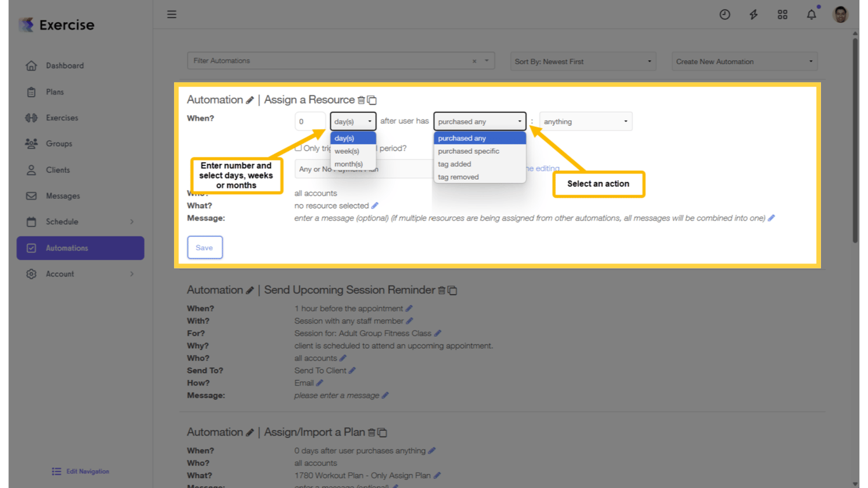The height and width of the screenshot is (488, 868).
Task: Edit the 1780 Workout Plan pencil icon
Action: [x=438, y=475]
